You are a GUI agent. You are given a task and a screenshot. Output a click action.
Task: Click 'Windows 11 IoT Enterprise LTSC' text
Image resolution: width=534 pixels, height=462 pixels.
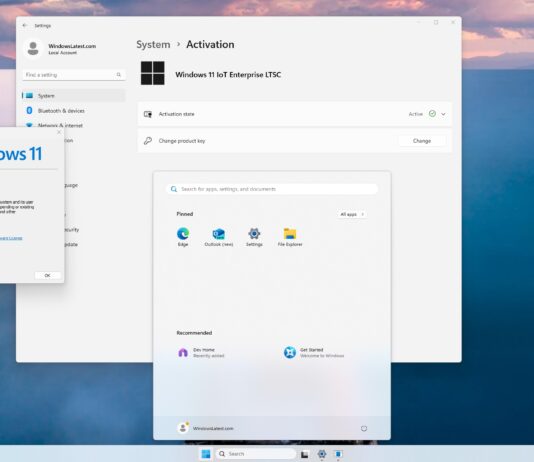click(228, 75)
